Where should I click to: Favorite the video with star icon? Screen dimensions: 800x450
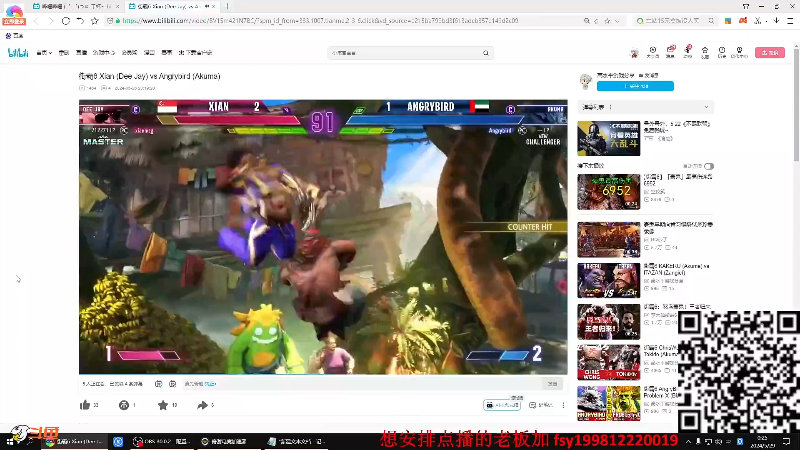163,405
